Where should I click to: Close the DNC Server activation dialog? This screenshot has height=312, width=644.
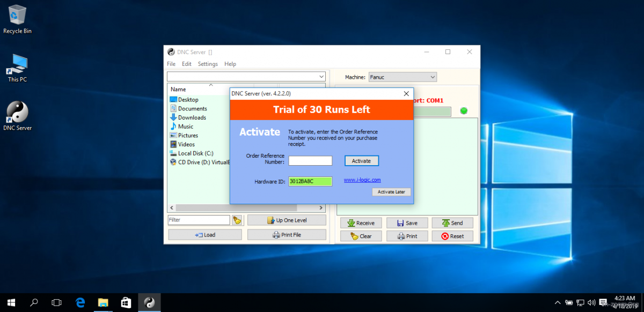pos(406,93)
